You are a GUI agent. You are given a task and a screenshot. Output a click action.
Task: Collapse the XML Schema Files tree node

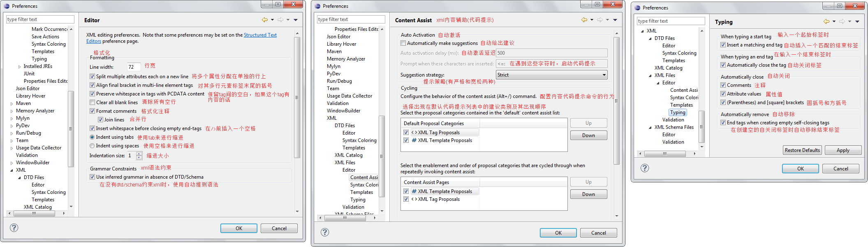coord(650,128)
